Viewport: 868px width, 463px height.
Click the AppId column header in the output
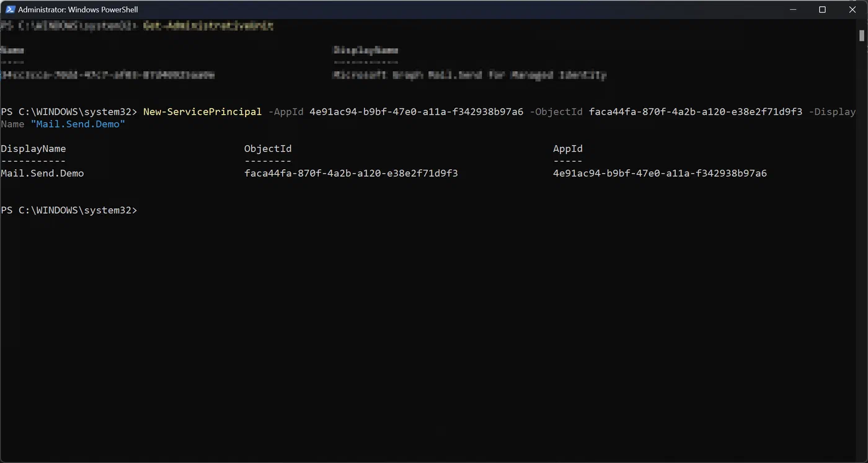click(x=568, y=149)
